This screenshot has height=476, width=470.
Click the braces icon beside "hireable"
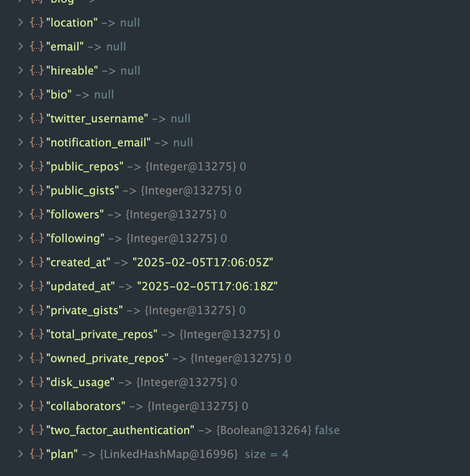37,71
